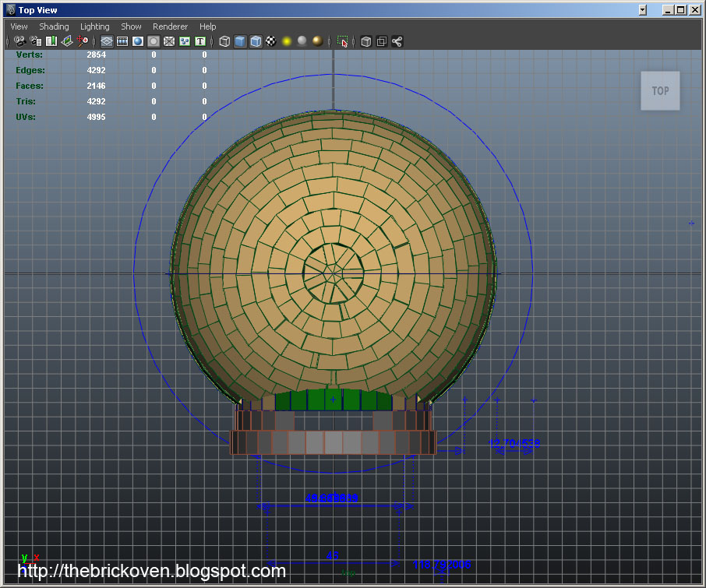The height and width of the screenshot is (588, 706).
Task: Click the Select Camera icon
Action: coord(19,41)
